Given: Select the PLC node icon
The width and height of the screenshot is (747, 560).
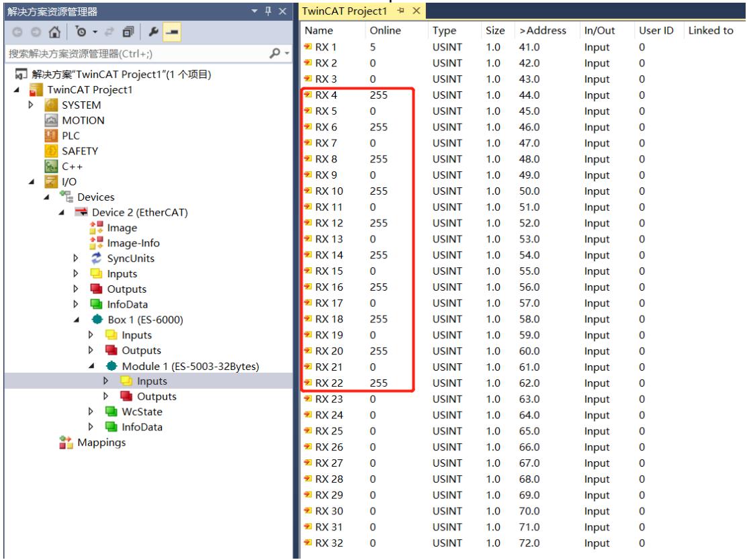Looking at the screenshot, I should [51, 136].
